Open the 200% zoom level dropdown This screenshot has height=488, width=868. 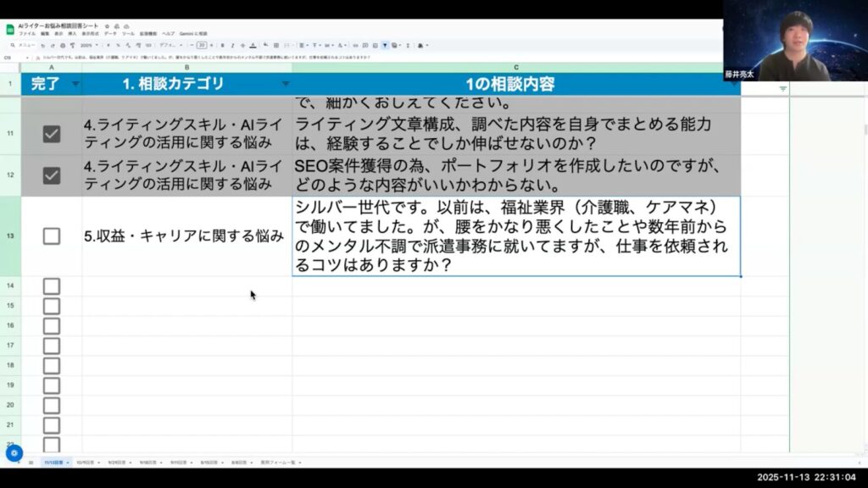(89, 45)
